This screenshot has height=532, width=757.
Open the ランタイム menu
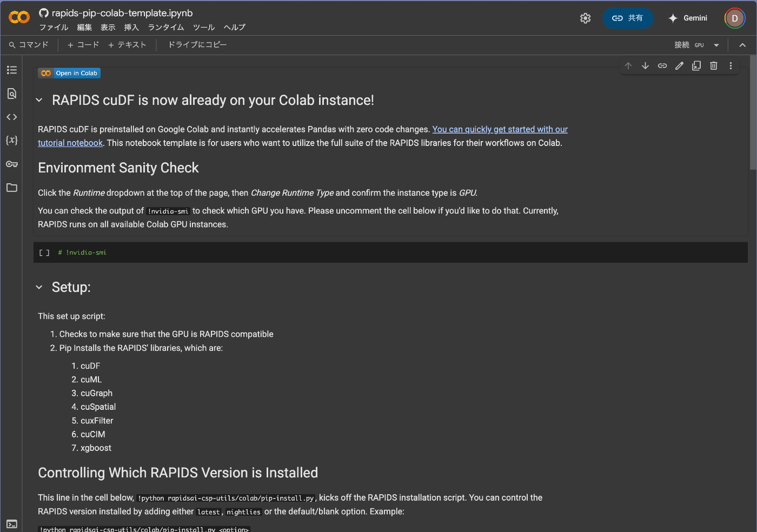pyautogui.click(x=165, y=27)
